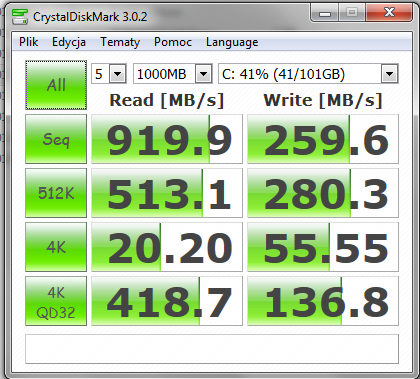
Task: Start the Seq benchmark test
Action: (56, 139)
